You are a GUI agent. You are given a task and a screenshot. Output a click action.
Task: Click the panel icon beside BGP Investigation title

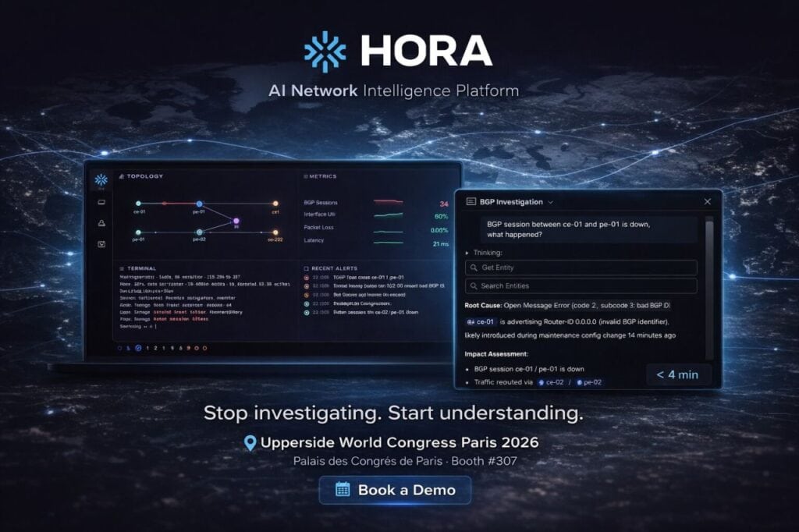click(x=471, y=201)
